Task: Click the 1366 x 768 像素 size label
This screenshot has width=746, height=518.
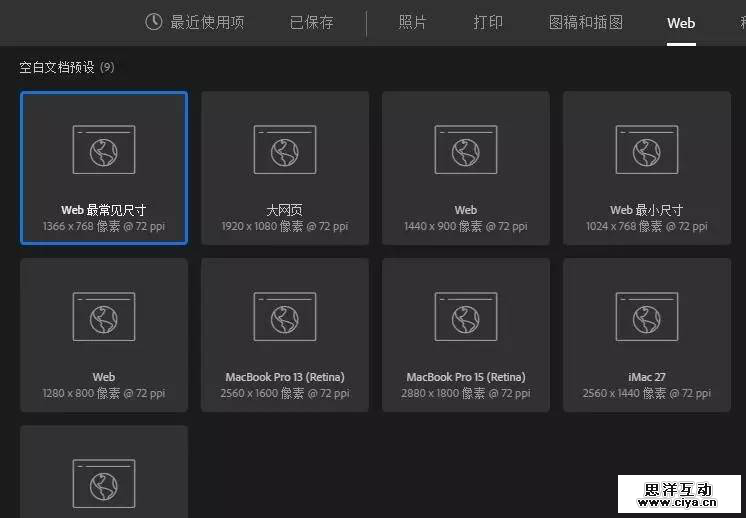Action: tap(103, 227)
